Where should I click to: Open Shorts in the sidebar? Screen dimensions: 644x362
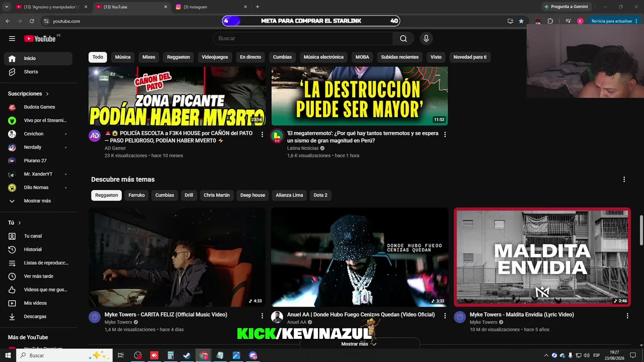click(x=38, y=72)
